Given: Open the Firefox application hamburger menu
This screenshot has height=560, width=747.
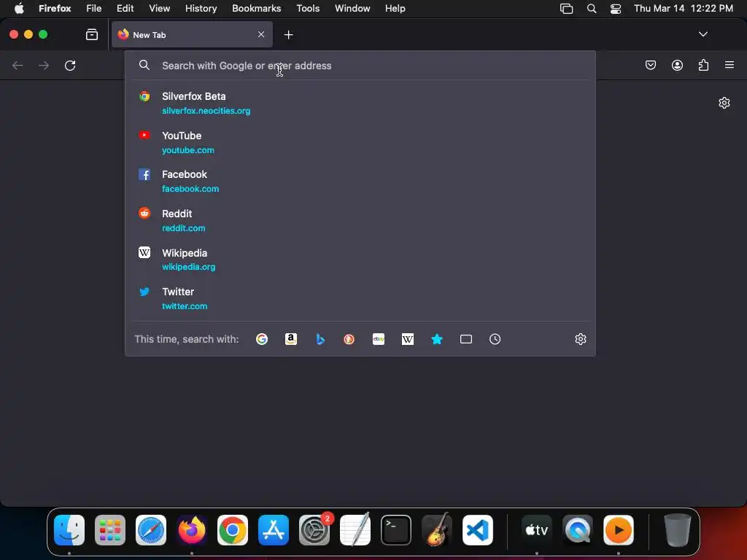Looking at the screenshot, I should pos(729,65).
